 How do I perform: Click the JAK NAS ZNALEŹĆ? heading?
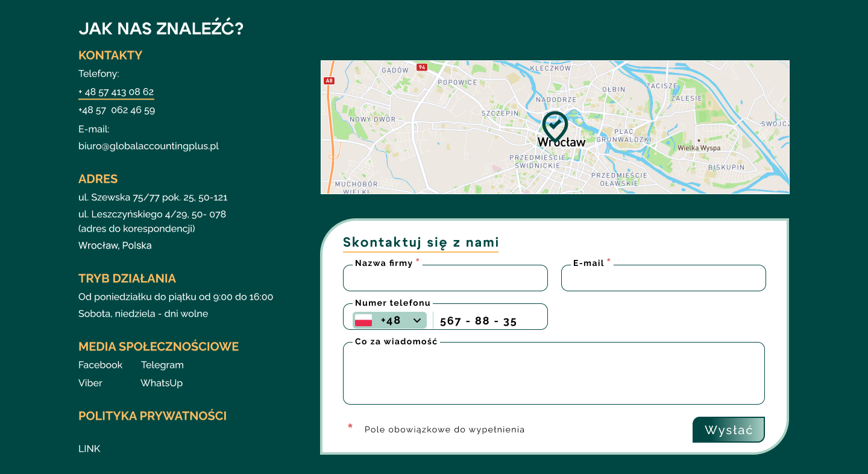[161, 28]
